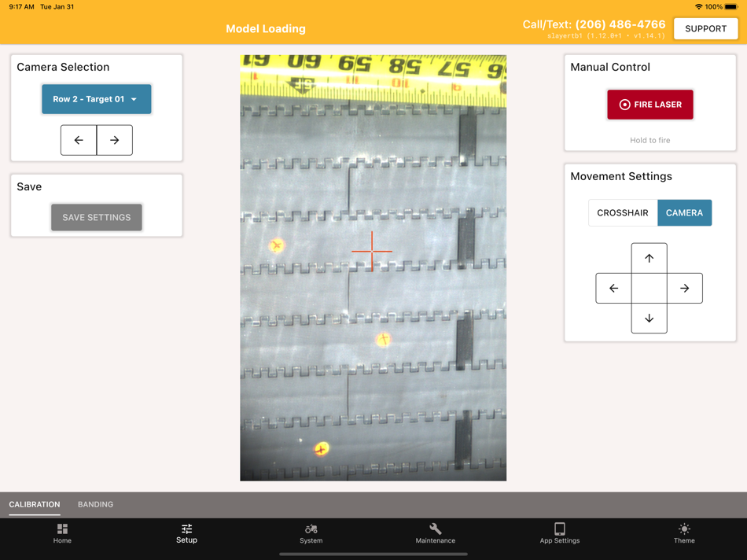Click the Movement Settings heading
This screenshot has height=560, width=747.
pos(621,176)
